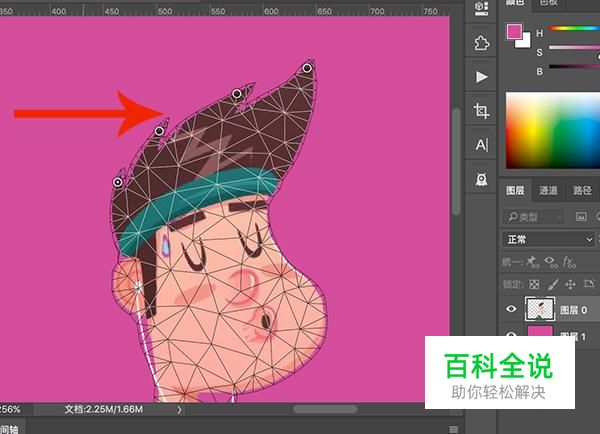This screenshot has width=600, height=434.
Task: Open the Actions panel play icon
Action: (x=481, y=77)
